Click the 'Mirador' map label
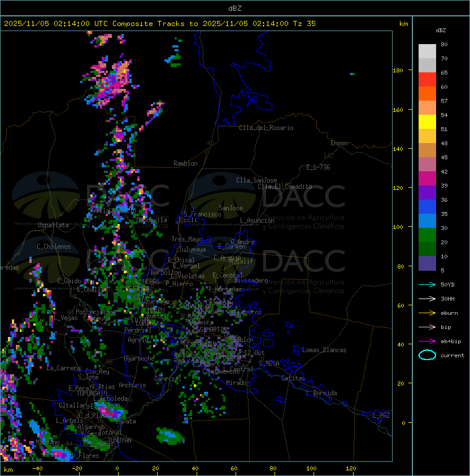Screen dimensions: 470x476 [x=238, y=383]
